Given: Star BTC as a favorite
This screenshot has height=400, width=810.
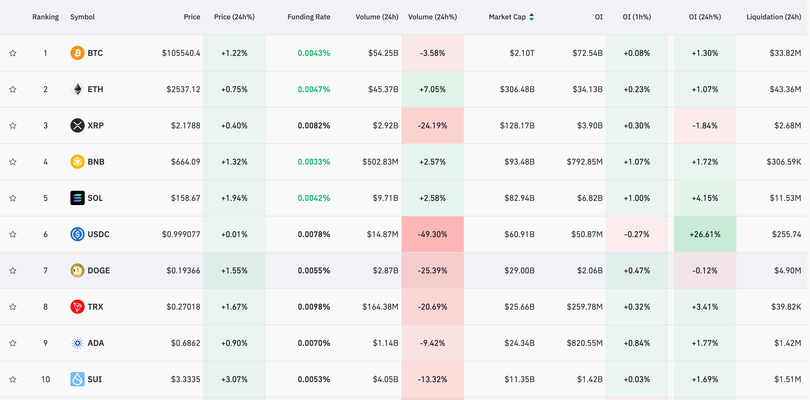Looking at the screenshot, I should [13, 53].
